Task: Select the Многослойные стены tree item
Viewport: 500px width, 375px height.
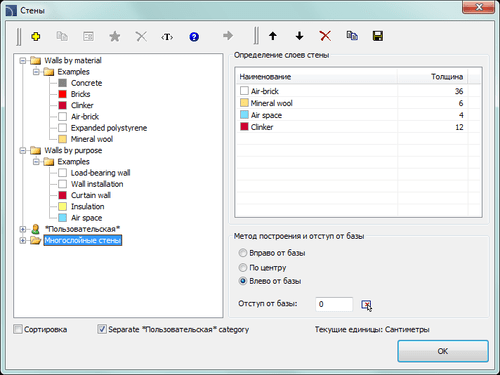Action: [83, 240]
